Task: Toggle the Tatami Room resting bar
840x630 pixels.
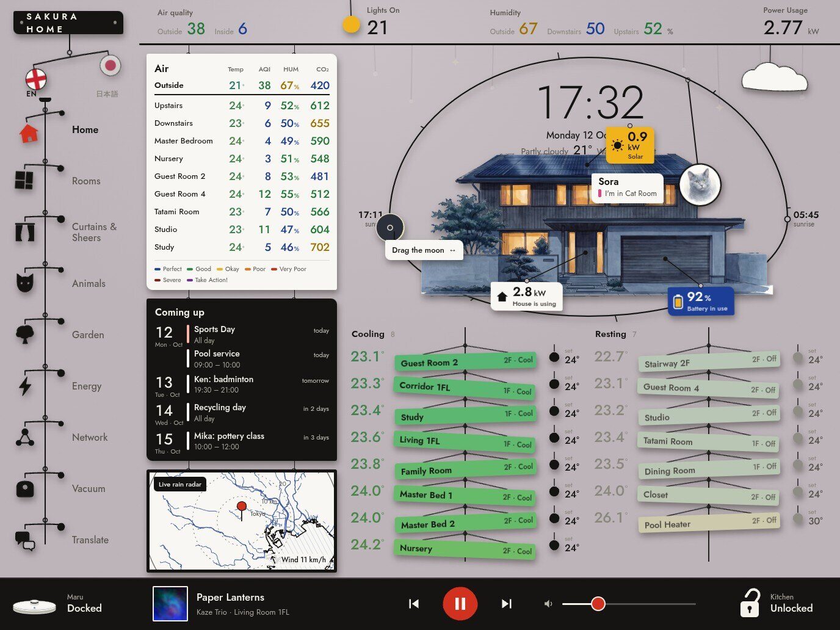Action: (x=709, y=442)
